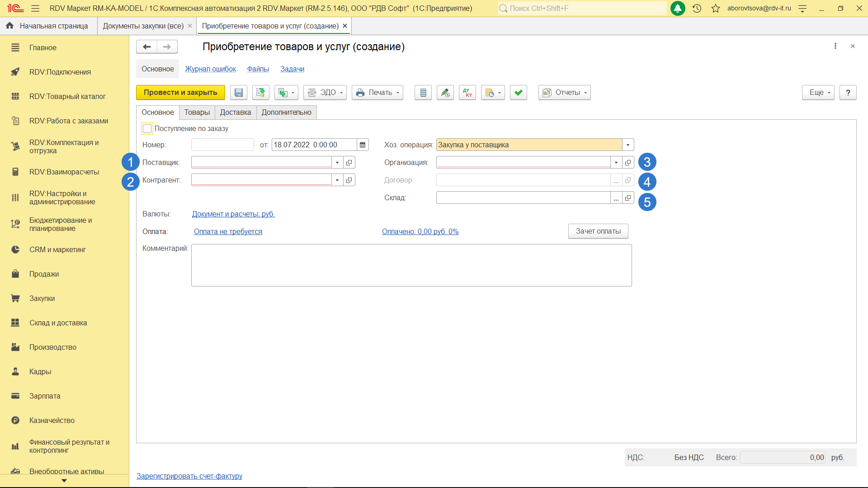
Task: Open Зарегистрировать счет-фактуру link
Action: tap(189, 476)
